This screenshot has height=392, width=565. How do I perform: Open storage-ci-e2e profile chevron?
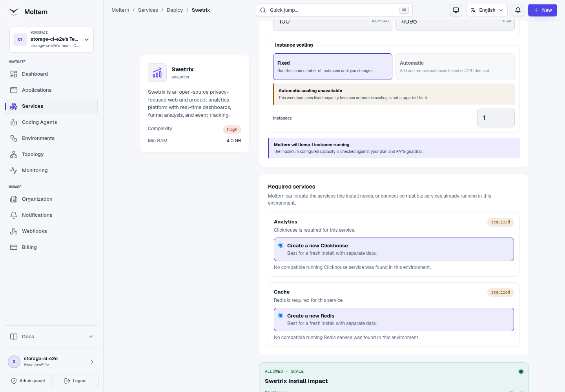coord(92,362)
